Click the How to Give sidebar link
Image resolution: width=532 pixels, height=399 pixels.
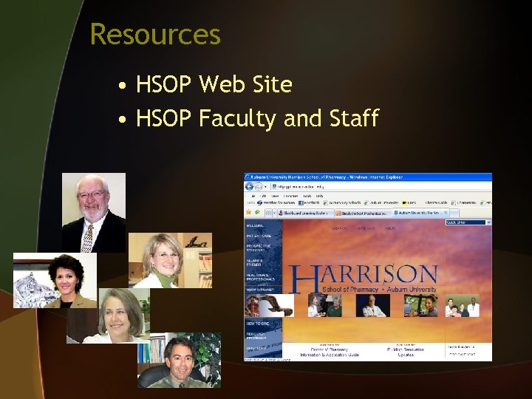point(258,324)
